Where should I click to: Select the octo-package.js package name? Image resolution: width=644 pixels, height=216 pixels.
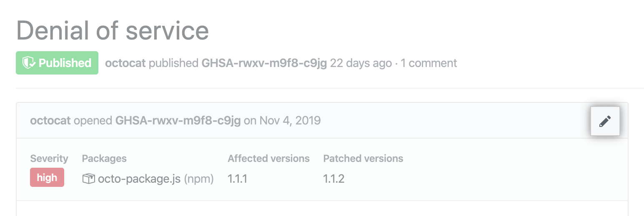139,179
